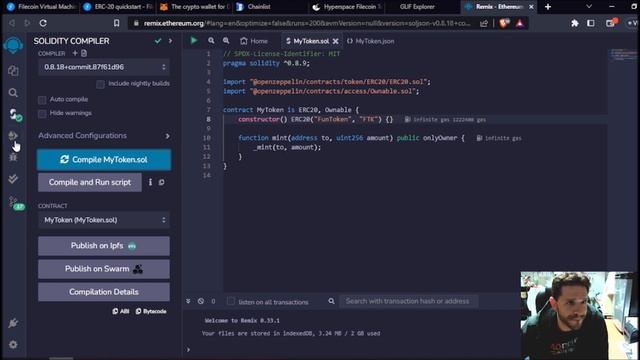The height and width of the screenshot is (360, 640).
Task: Click the transaction hash search input field
Action: [408, 301]
